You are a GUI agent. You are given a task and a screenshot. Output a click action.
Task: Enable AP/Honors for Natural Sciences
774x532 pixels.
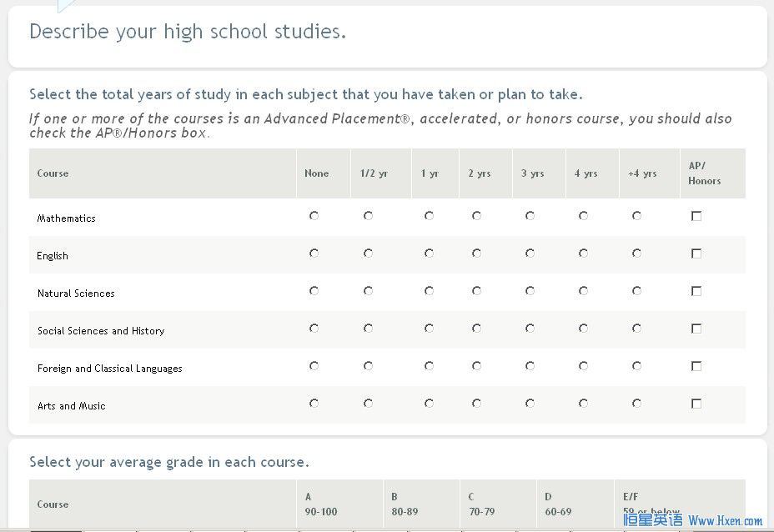pos(696,291)
